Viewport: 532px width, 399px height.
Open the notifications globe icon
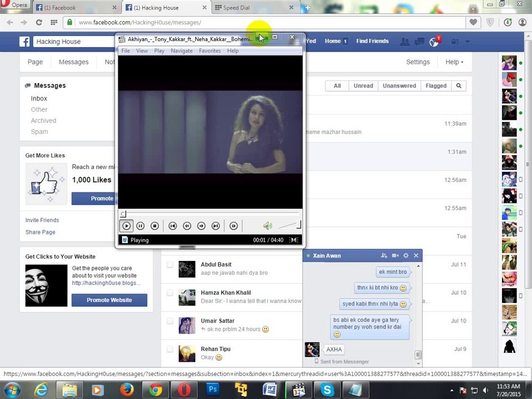[x=434, y=42]
